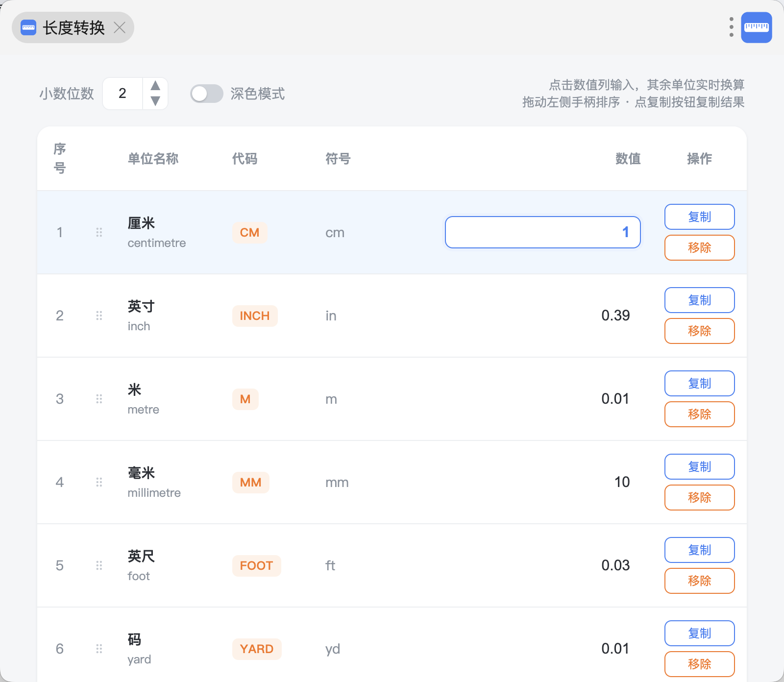Remove the millimetre row with 移除

click(699, 497)
